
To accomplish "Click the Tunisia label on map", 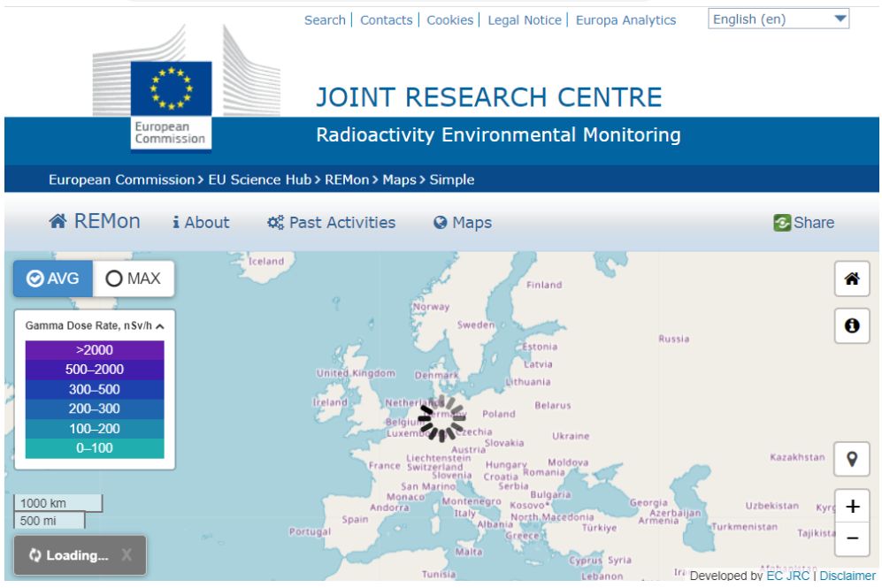I will (x=439, y=574).
